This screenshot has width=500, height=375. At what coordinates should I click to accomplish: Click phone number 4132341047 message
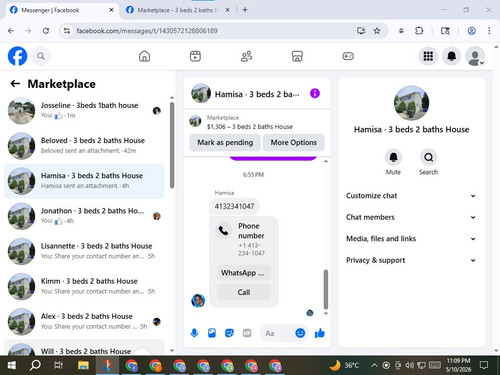(x=234, y=206)
